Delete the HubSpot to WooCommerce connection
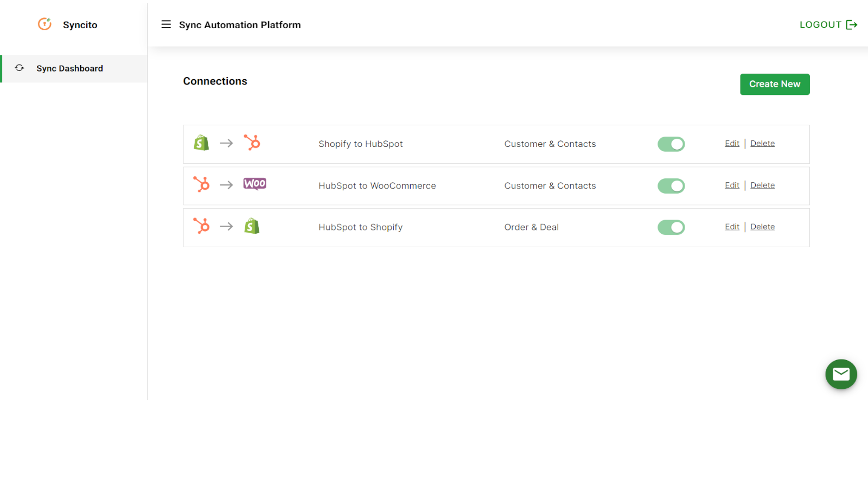 pos(762,185)
